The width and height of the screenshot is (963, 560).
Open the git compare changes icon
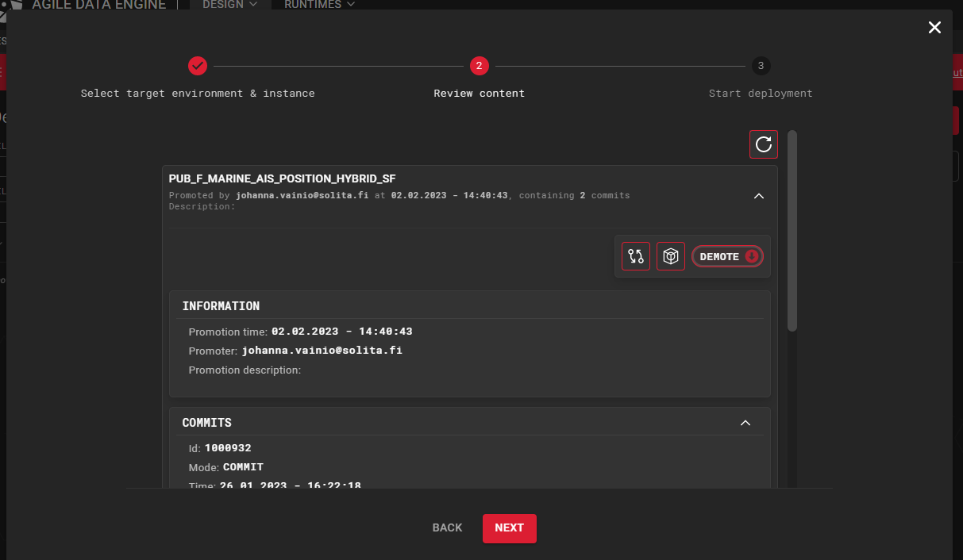pos(635,256)
